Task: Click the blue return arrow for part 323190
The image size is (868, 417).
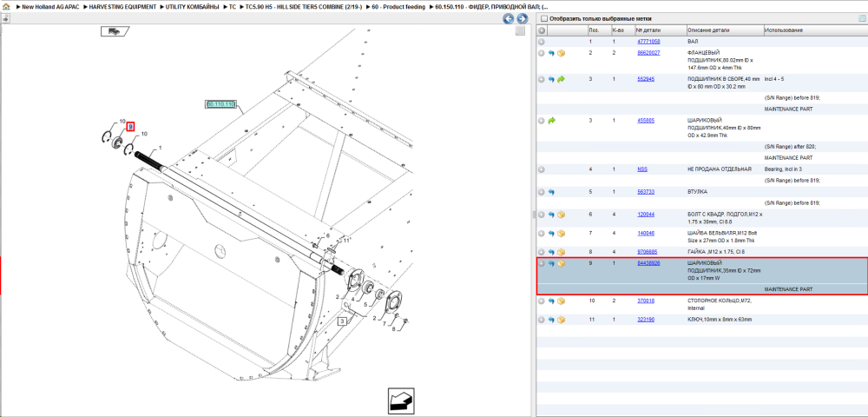Action: [x=551, y=320]
